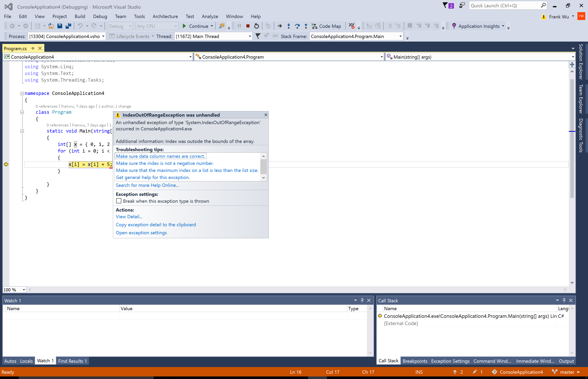Switch to the Exception Settings tab

click(450, 361)
